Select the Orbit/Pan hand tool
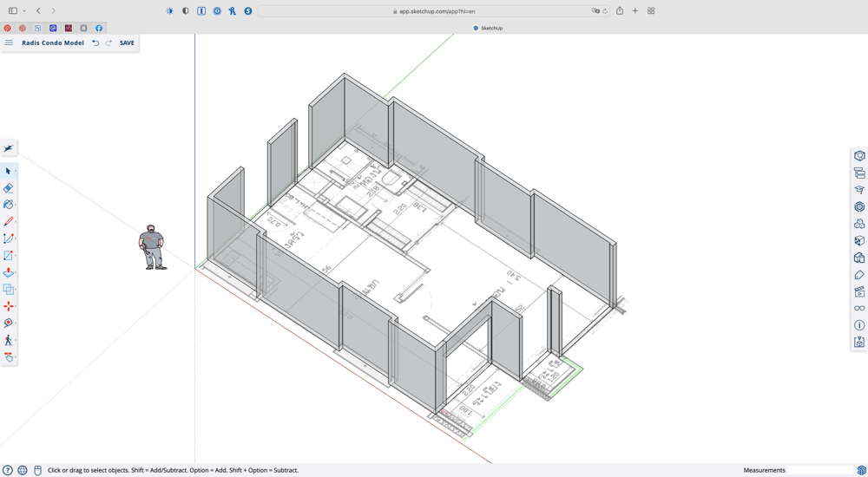This screenshot has width=868, height=477. [8, 357]
